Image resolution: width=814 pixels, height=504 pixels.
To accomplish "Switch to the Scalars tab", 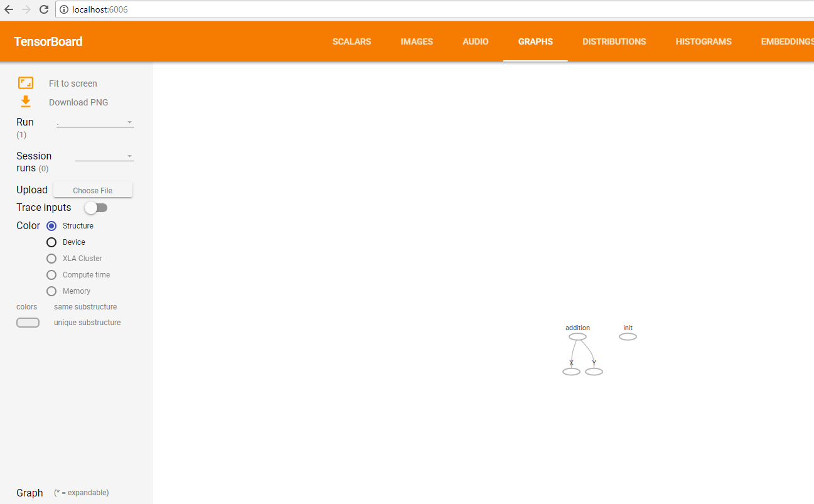I will pyautogui.click(x=351, y=41).
